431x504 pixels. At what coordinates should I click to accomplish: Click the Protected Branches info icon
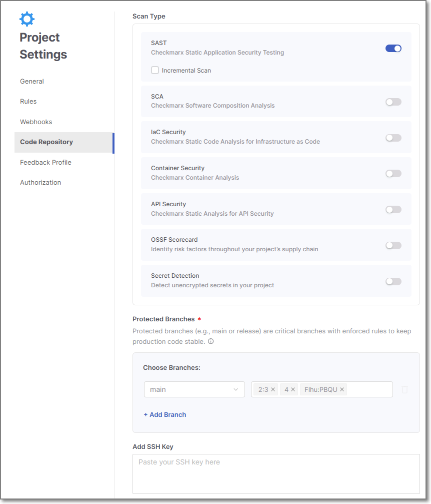coord(210,342)
